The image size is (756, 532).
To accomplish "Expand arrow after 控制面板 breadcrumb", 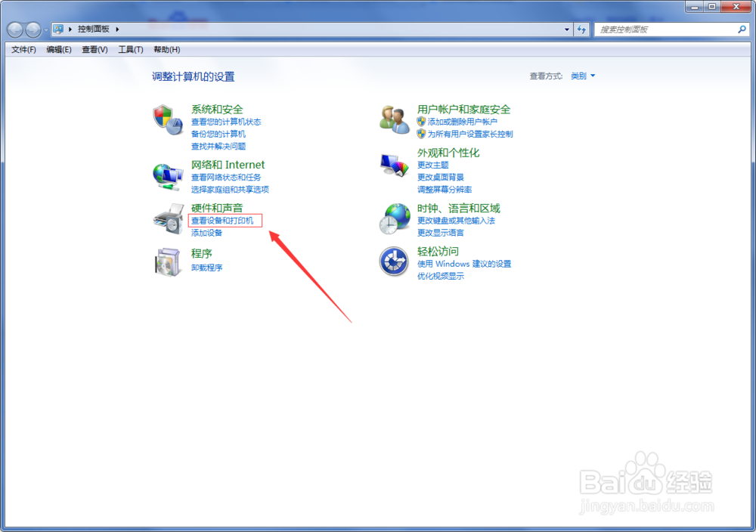I will [117, 29].
